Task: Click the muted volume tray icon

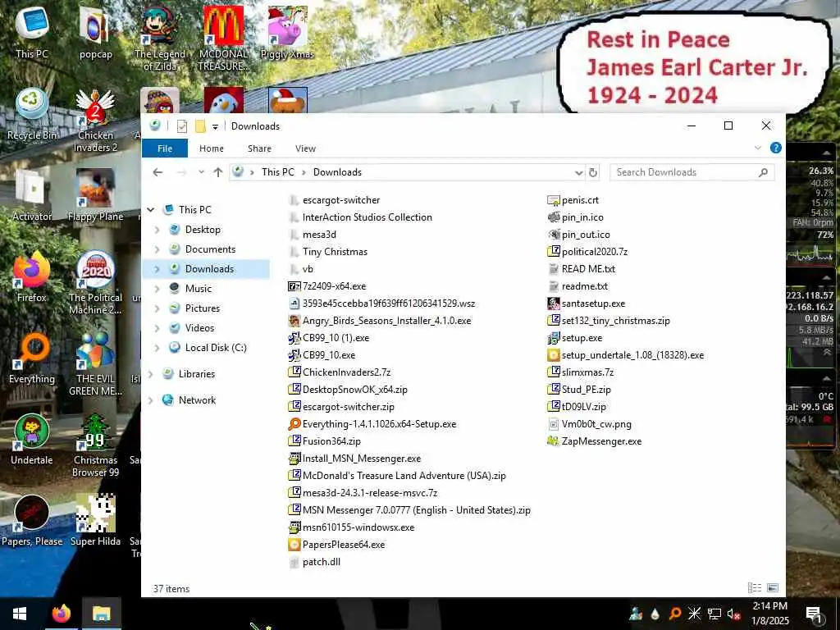Action: click(x=733, y=614)
